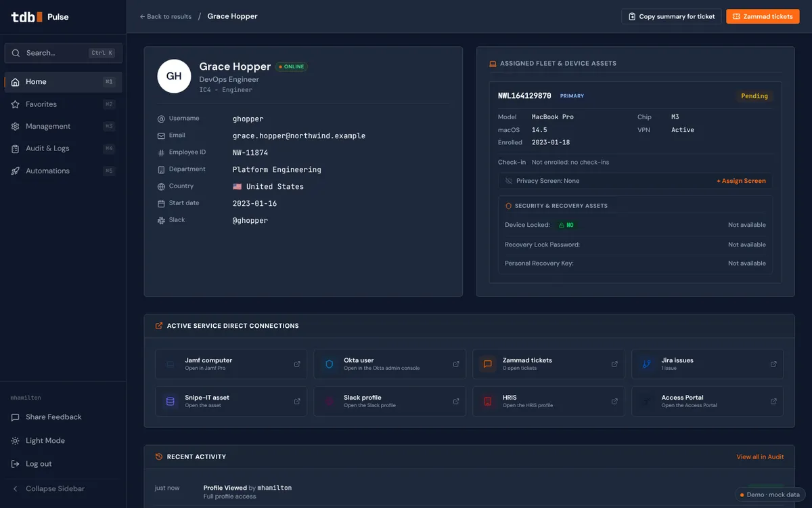Click the Pending status badge
812x508 pixels.
(754, 96)
